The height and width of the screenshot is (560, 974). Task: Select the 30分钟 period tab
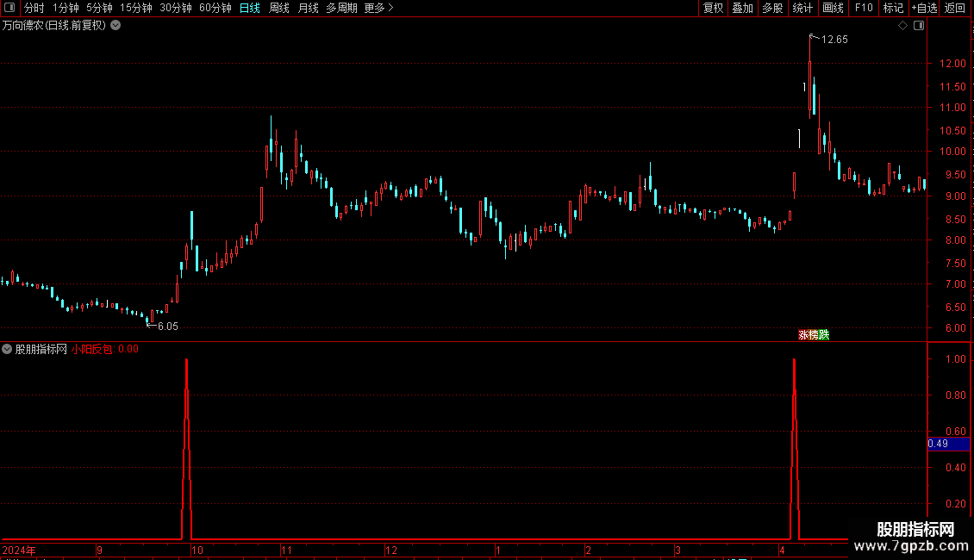click(176, 8)
